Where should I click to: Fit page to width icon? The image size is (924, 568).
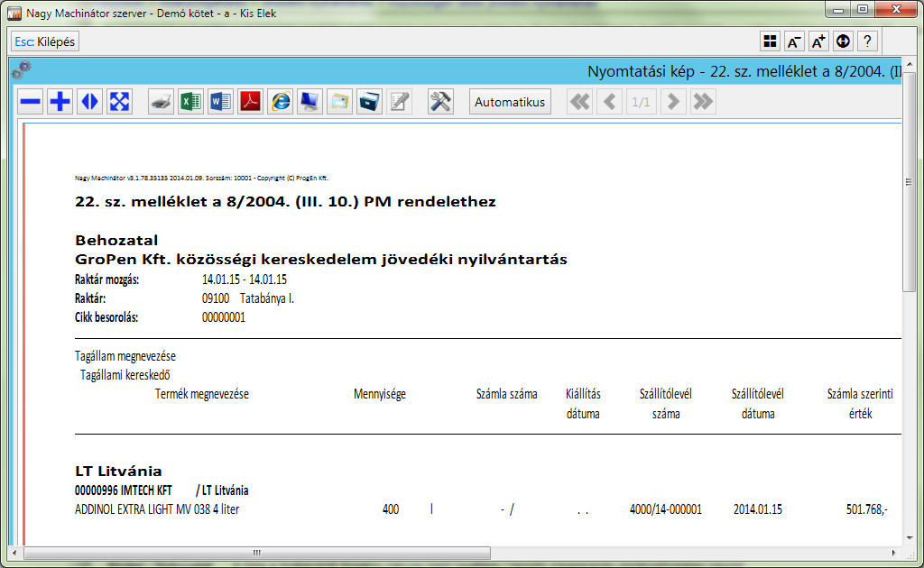(x=89, y=102)
